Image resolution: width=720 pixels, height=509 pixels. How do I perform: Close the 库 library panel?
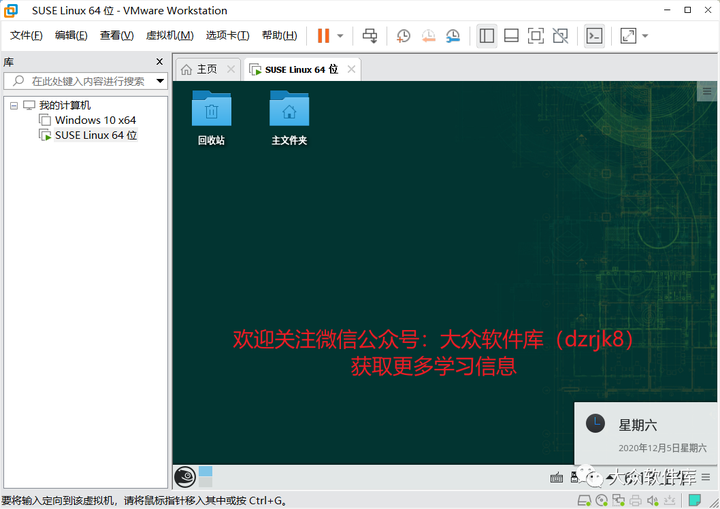[x=159, y=62]
